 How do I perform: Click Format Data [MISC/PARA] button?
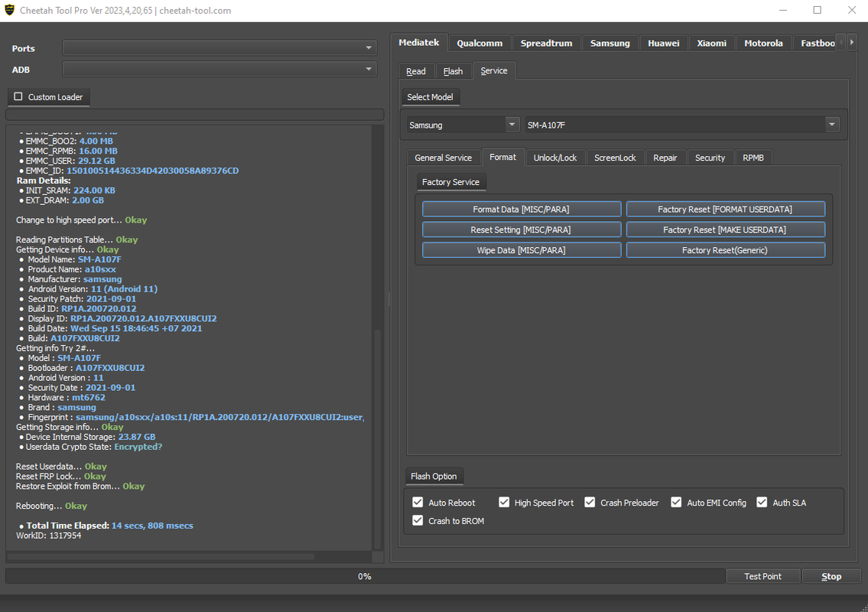point(522,209)
